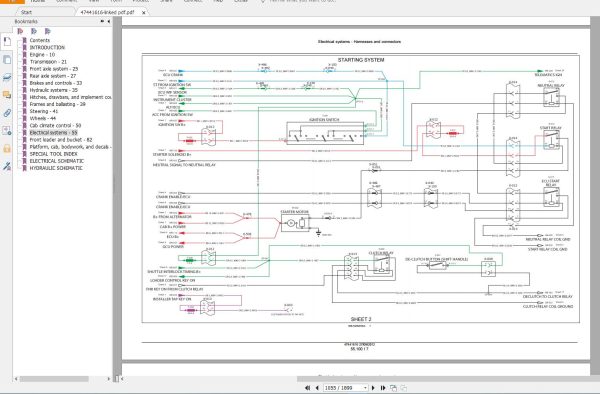Open the Bookmarks panel icon in sidebar
Viewport: 600px width, 394px height.
(7, 41)
